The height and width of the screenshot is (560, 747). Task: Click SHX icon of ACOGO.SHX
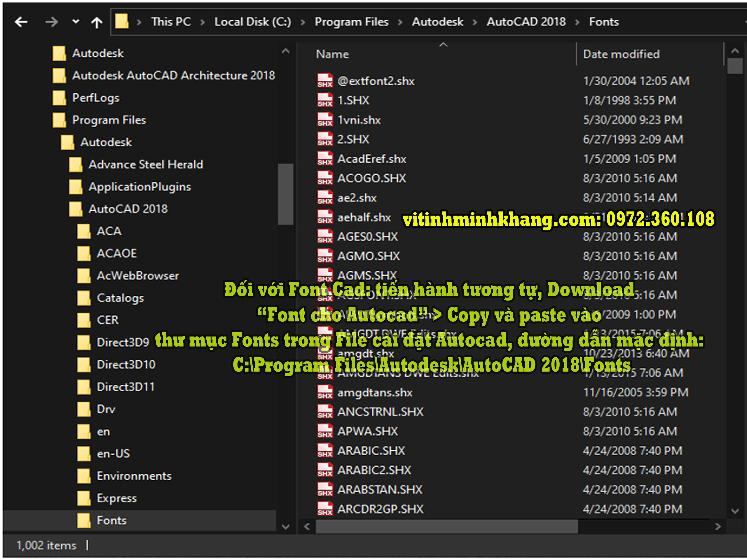point(325,178)
